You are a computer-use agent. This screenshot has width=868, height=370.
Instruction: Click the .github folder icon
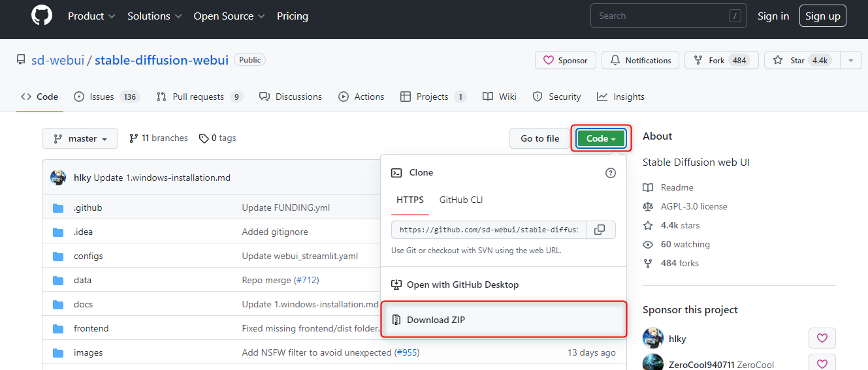tap(59, 208)
